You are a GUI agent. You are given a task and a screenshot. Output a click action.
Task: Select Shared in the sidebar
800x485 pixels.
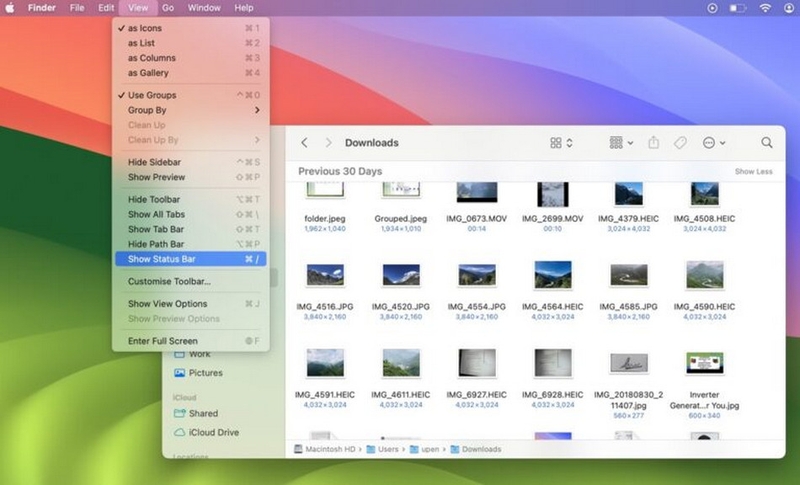point(196,413)
